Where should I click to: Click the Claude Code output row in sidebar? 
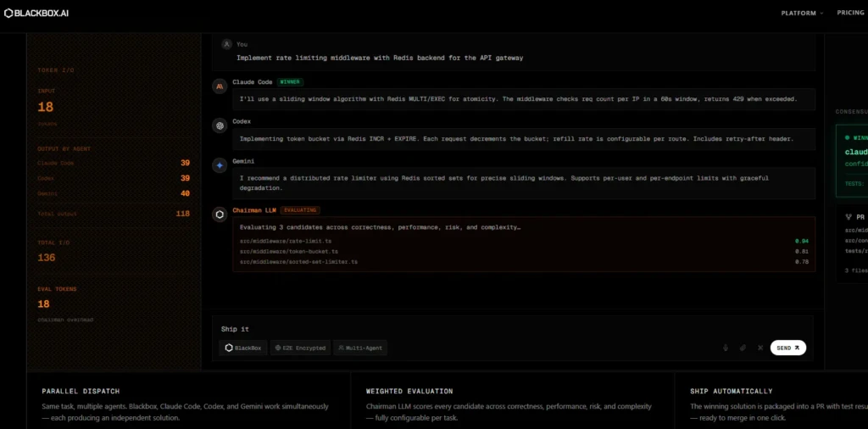click(114, 163)
